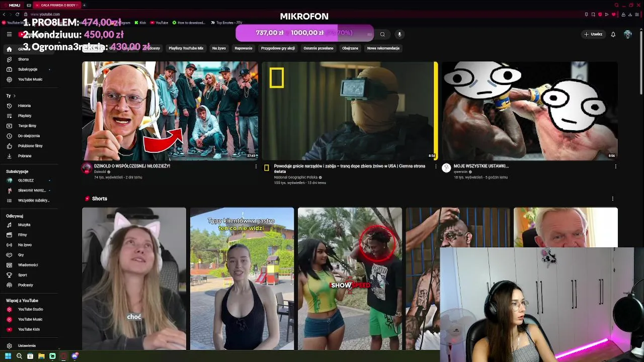Start voice search with microphone icon
The image size is (644, 362).
[399, 34]
